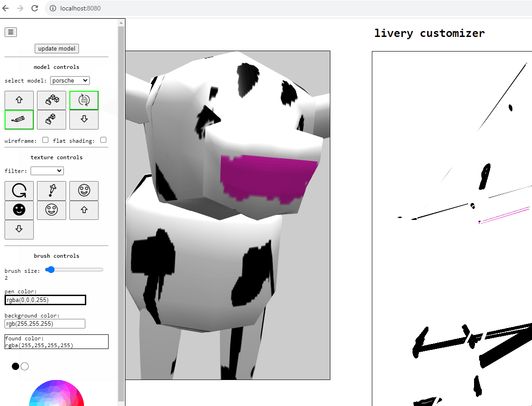Click the down arrow in model controls
The image size is (532, 406).
point(84,120)
